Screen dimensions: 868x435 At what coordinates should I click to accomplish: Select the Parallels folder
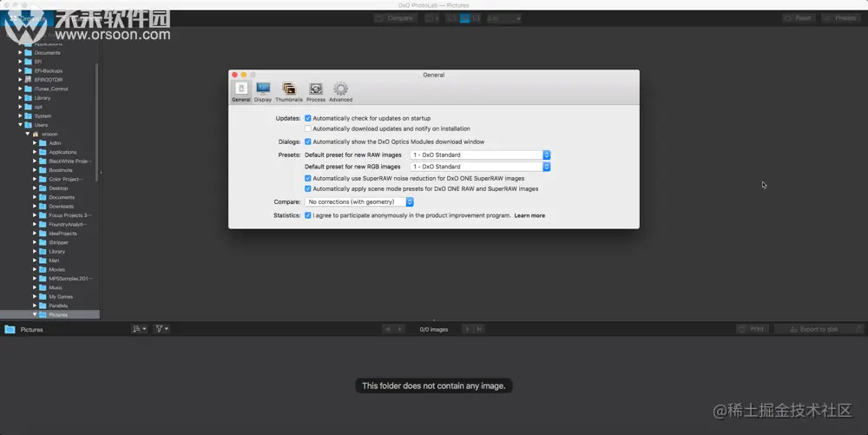point(58,306)
